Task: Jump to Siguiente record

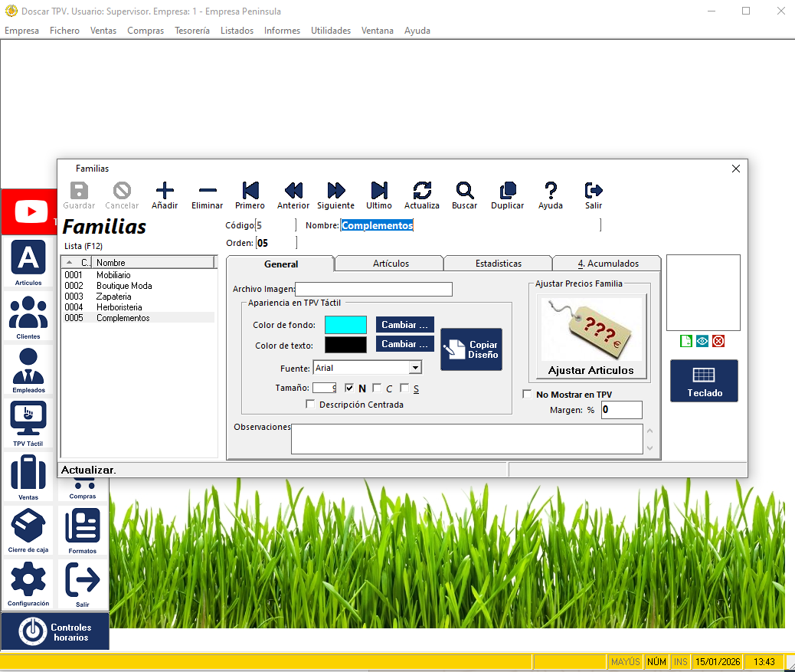Action: tap(335, 191)
